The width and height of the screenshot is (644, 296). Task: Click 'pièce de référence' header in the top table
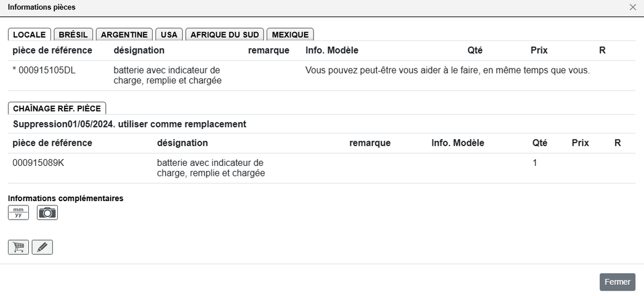click(52, 50)
